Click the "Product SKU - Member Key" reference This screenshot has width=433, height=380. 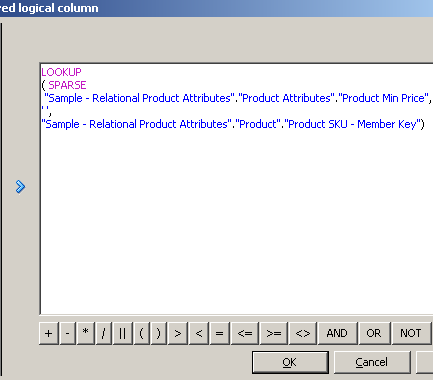(x=353, y=124)
